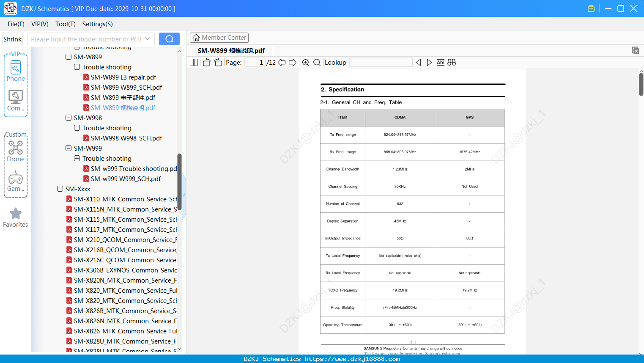Click the Shrink button
This screenshot has width=644, height=363.
(13, 39)
